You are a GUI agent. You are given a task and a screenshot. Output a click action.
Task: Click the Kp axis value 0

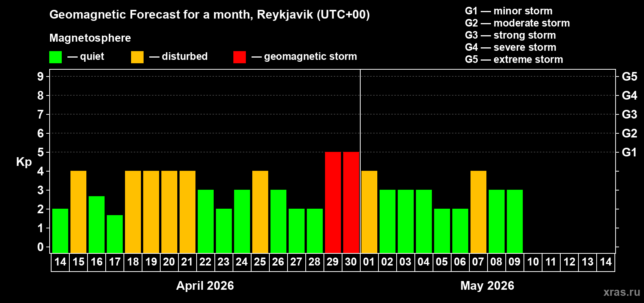pos(41,247)
